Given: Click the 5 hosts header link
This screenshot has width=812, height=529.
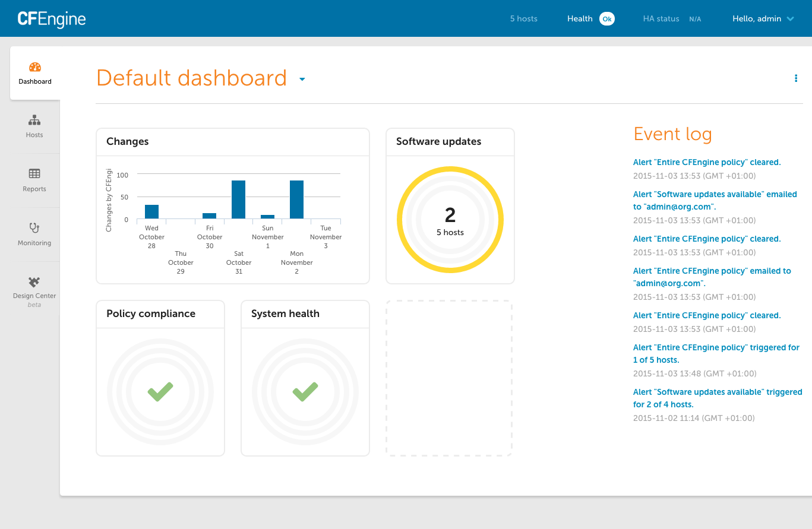Looking at the screenshot, I should click(524, 19).
